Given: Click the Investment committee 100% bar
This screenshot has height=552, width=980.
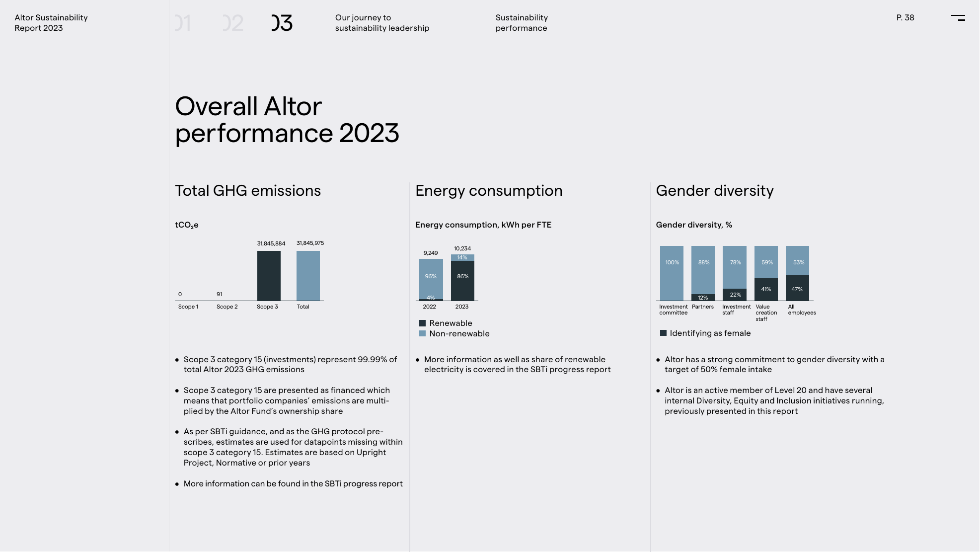Looking at the screenshot, I should (672, 273).
